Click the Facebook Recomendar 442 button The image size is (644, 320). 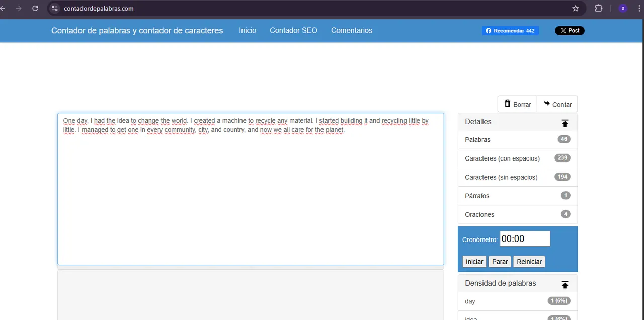click(x=510, y=31)
